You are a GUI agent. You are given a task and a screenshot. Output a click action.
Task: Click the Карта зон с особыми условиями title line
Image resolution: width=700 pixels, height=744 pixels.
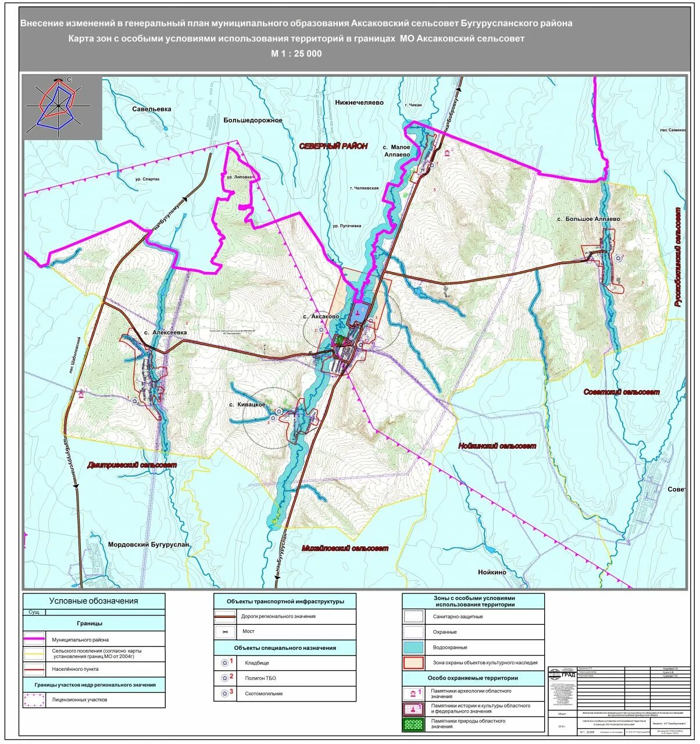coord(296,39)
